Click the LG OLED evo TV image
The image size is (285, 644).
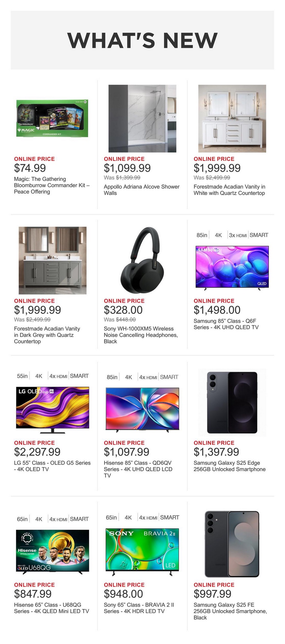[52, 410]
